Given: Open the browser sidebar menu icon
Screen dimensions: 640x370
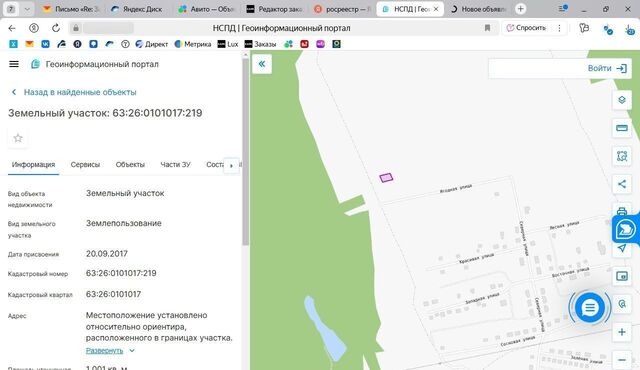Looking at the screenshot, I should click(563, 8).
